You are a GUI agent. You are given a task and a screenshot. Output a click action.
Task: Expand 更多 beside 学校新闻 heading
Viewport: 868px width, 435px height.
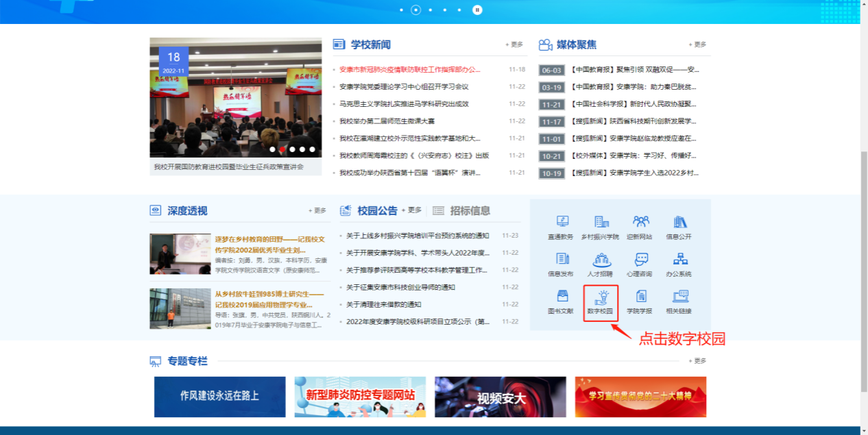click(x=514, y=45)
